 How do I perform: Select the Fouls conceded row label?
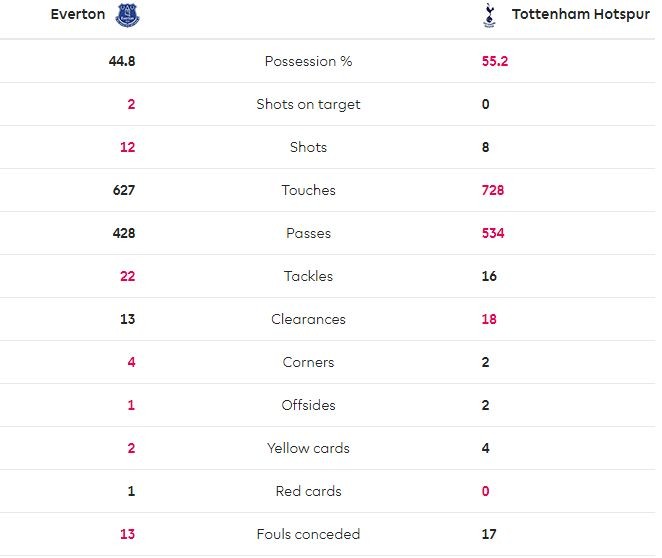[308, 534]
